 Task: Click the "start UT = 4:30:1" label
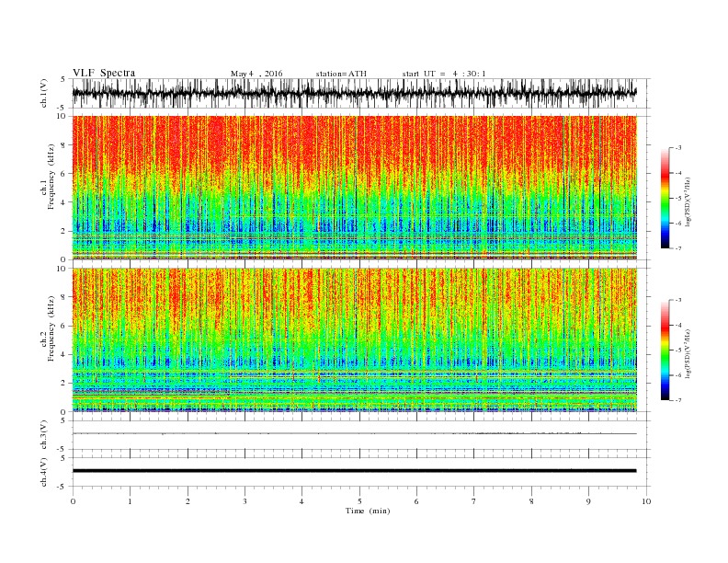[444, 74]
